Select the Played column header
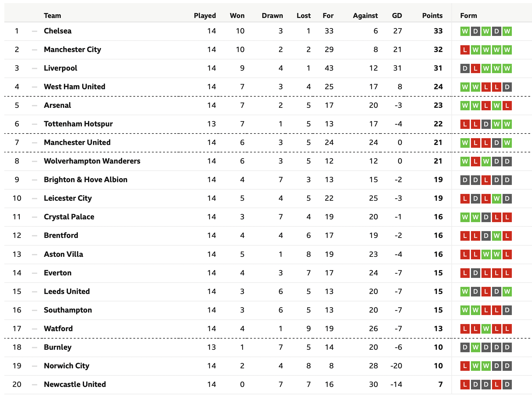 click(205, 15)
